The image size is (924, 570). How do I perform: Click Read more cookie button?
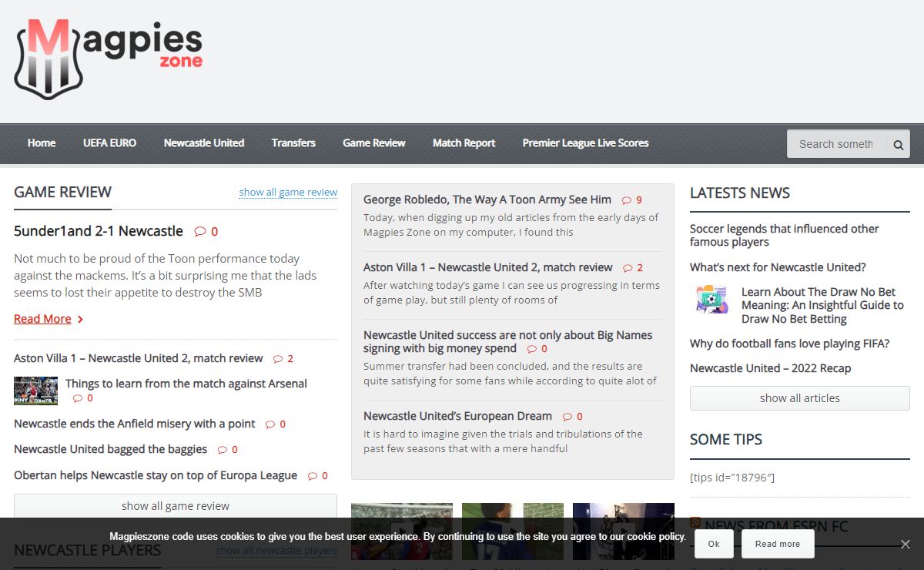778,544
